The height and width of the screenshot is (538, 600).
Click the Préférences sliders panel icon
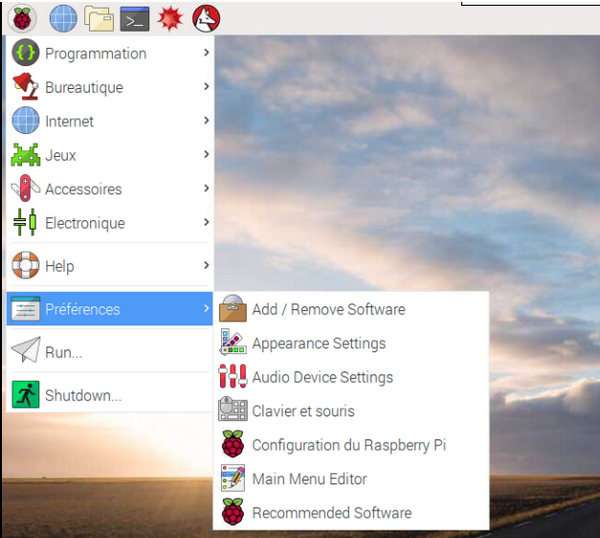click(x=26, y=308)
